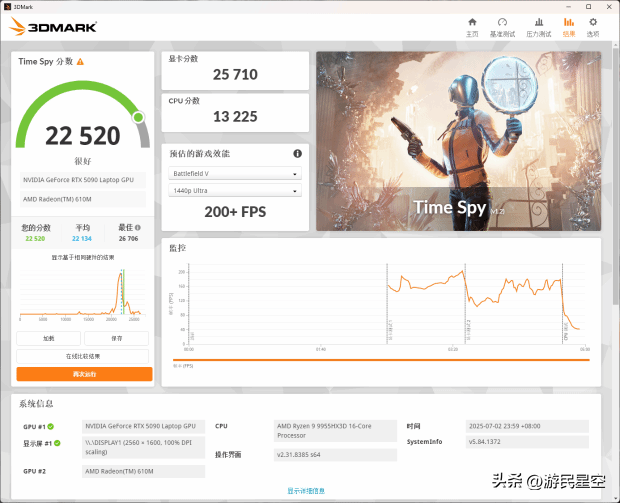
Task: Click AMD Radeon(TM) 610M under score
Action: [x=83, y=199]
